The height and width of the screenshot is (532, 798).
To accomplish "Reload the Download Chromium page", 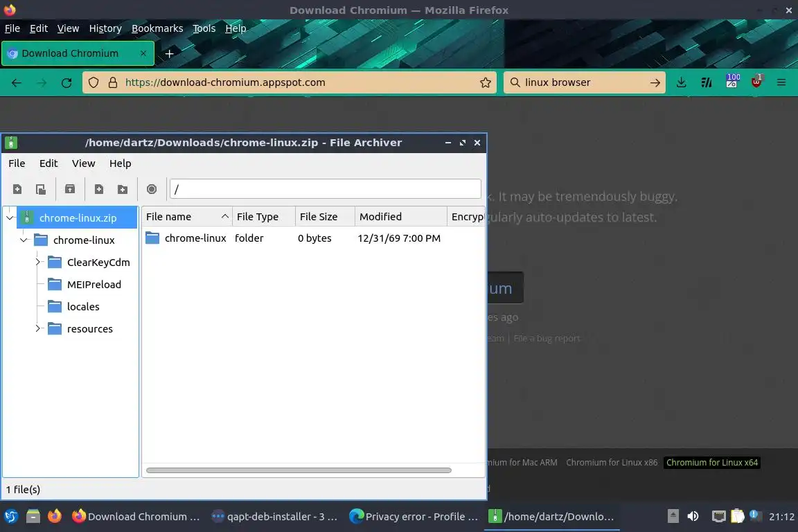I will coord(66,82).
